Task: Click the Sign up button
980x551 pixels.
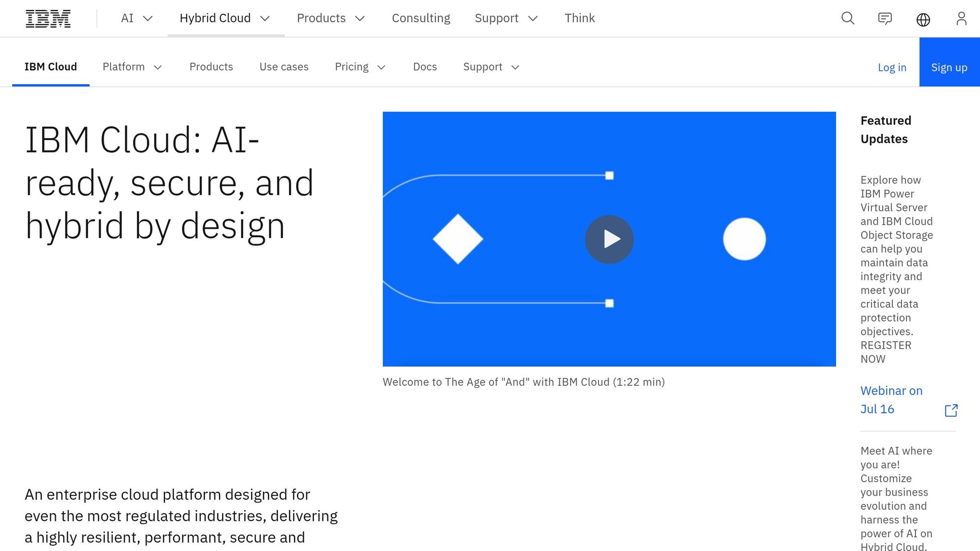Action: point(949,62)
